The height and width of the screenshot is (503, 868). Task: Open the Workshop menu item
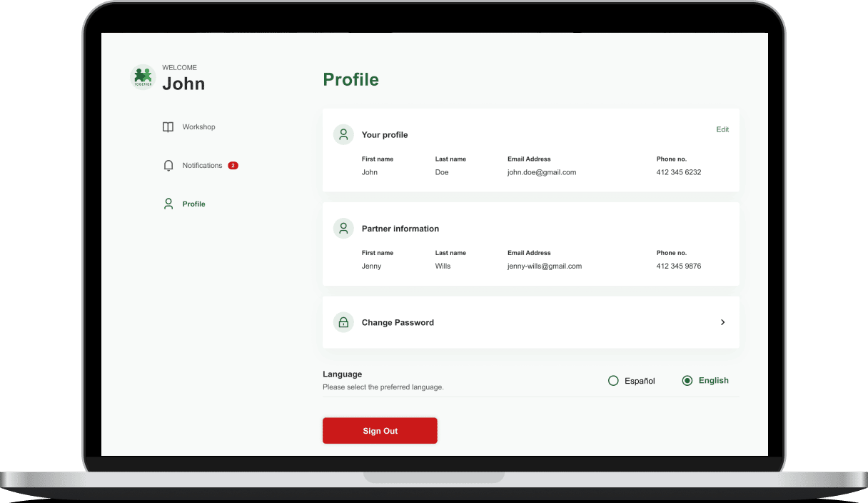point(198,127)
